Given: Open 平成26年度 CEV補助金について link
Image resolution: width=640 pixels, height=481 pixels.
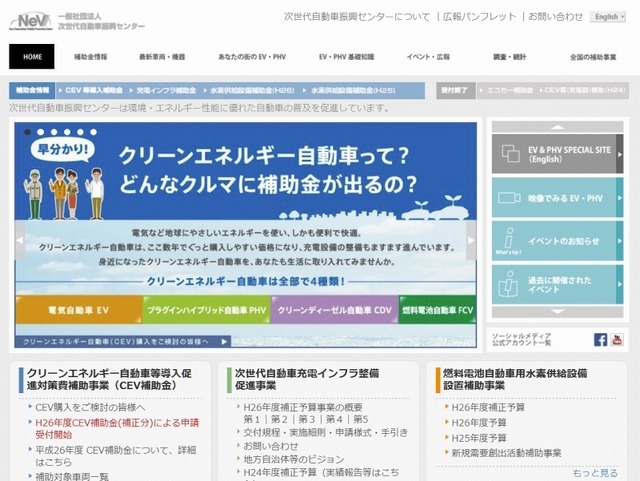Looking at the screenshot, I should coord(116,456).
